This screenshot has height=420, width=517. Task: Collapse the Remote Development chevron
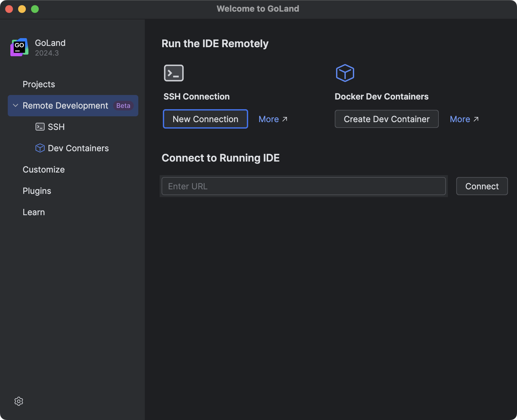[15, 106]
